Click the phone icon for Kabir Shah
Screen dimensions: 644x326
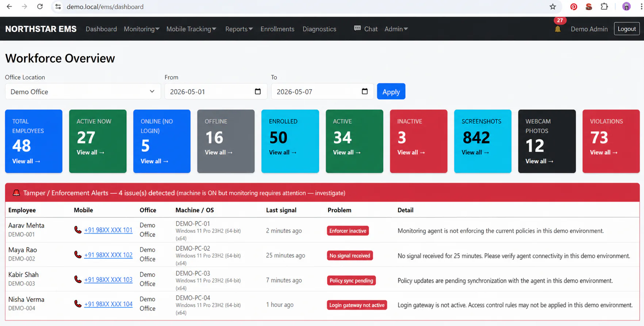coord(78,280)
